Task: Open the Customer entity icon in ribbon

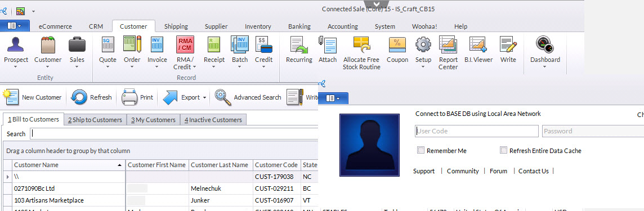Action: [48, 44]
